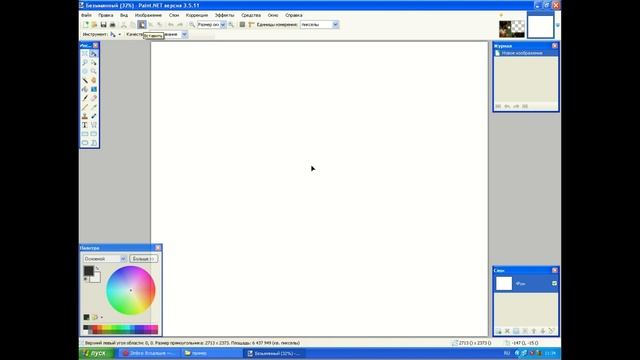Select the Color Picker tool
Screen dimensions: 640x360
click(94, 107)
